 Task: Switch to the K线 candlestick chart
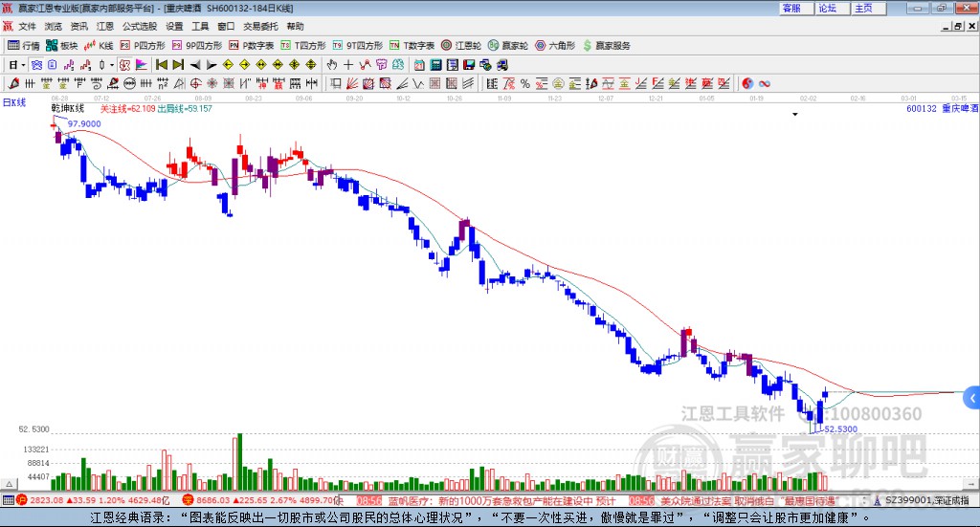coord(99,46)
